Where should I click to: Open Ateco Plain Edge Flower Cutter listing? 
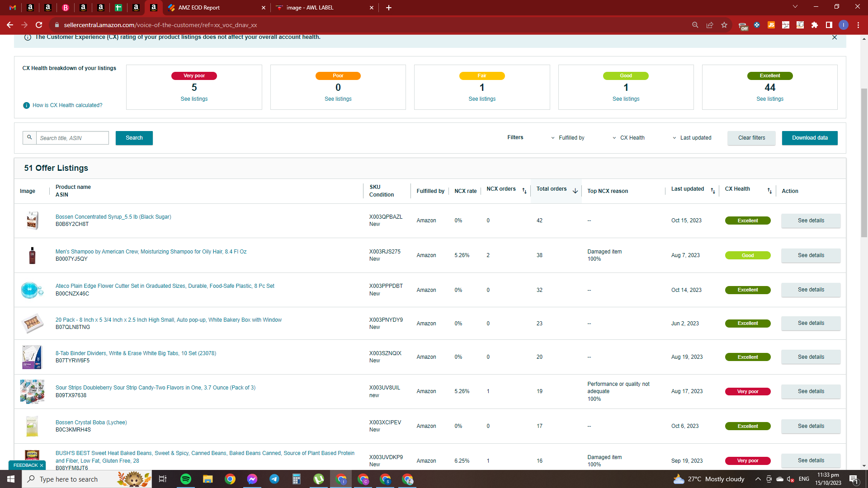pyautogui.click(x=165, y=286)
